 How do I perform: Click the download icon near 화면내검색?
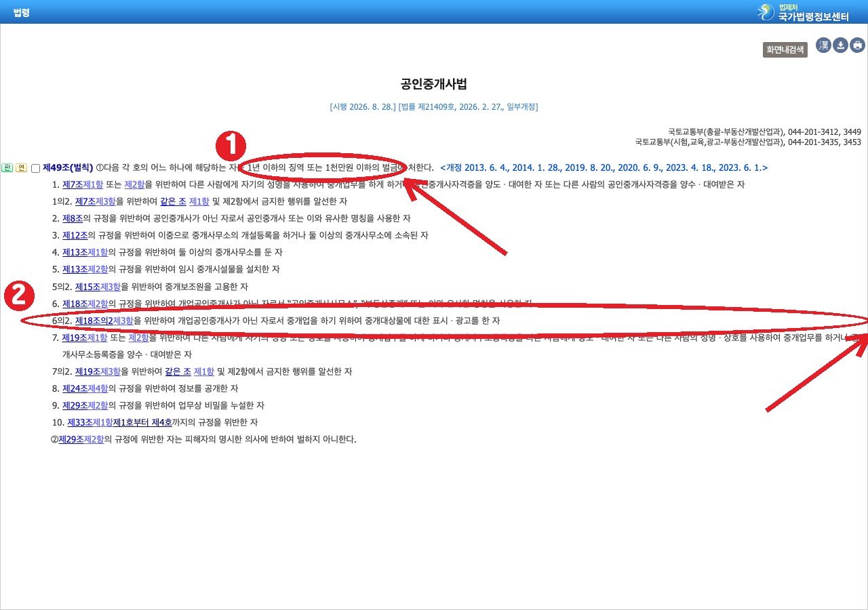point(840,45)
